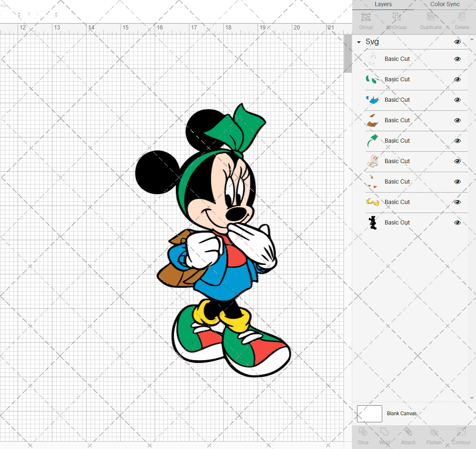
Task: Click the canvas vertical scrollbar thumb
Action: pyautogui.click(x=347, y=53)
